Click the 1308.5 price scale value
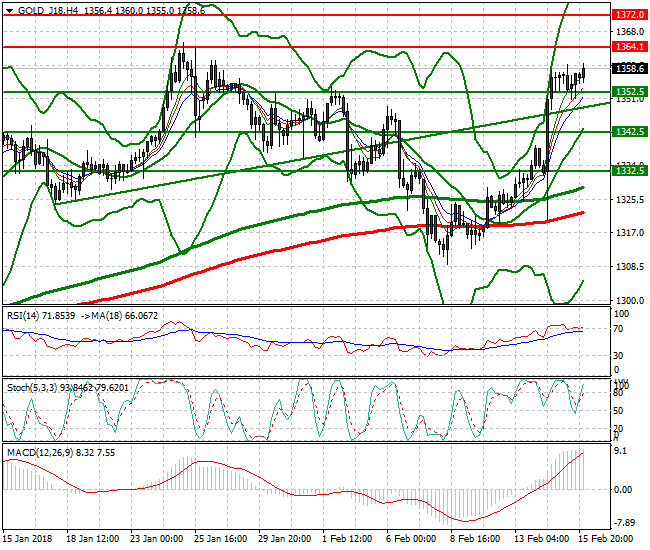Viewport: 650px width, 550px height. (630, 267)
